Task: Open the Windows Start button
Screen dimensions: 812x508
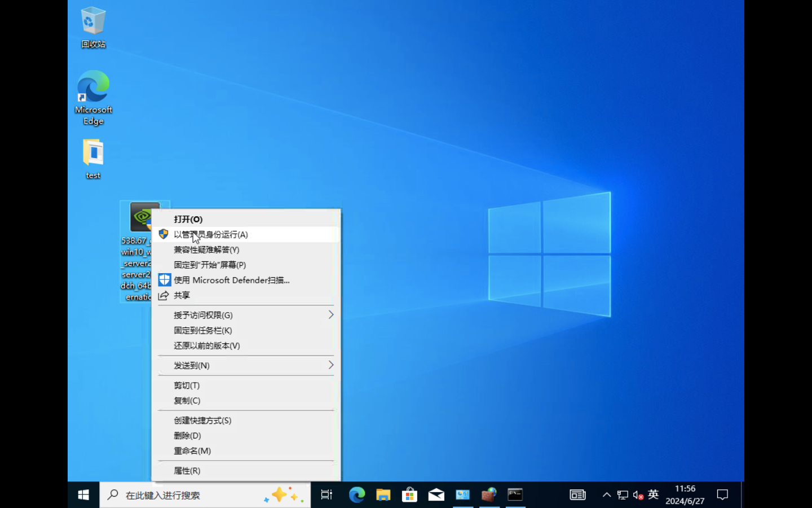Action: point(83,495)
